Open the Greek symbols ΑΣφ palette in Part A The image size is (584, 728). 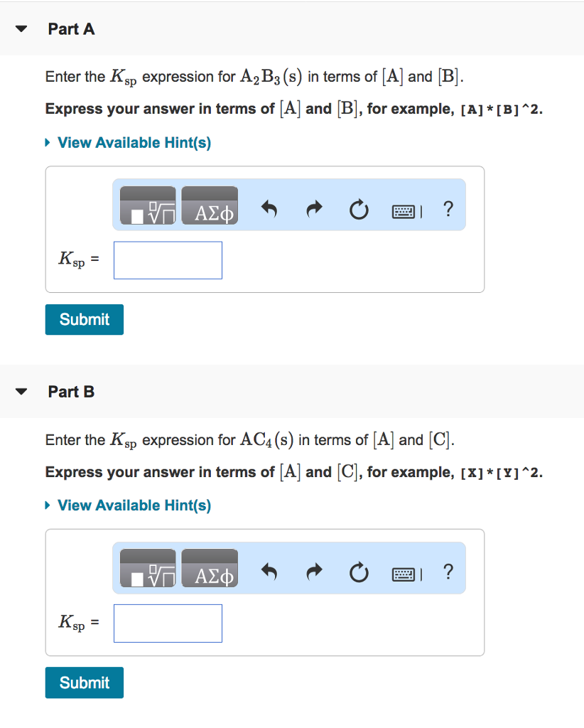pos(210,205)
